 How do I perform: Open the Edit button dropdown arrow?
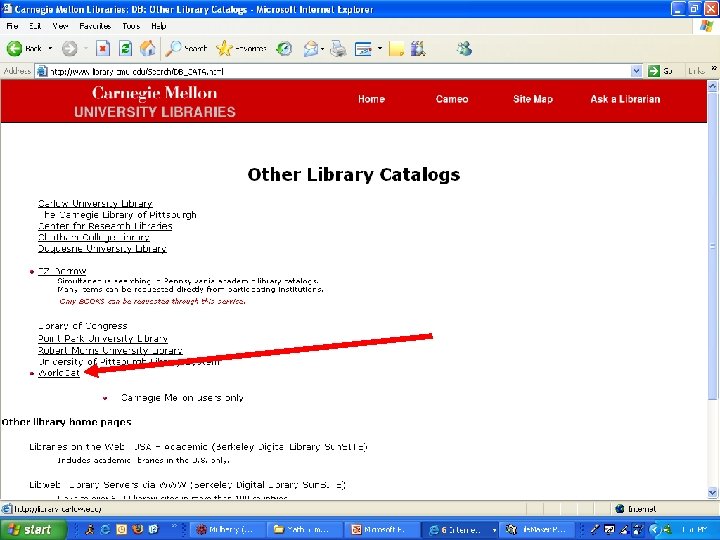pos(380,48)
